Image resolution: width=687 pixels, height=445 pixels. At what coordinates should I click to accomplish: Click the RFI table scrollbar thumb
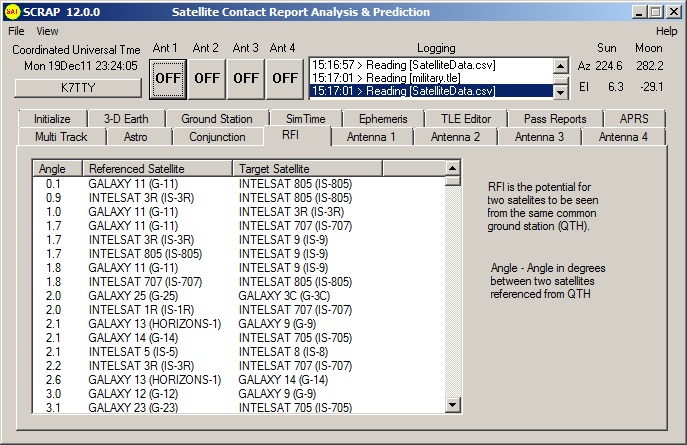tap(453, 180)
